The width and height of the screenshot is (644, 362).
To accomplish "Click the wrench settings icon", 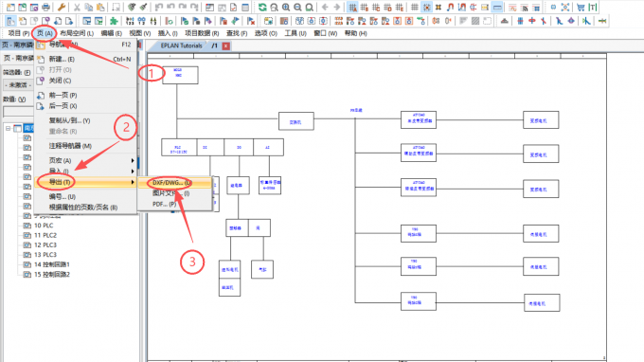I will tap(62, 7).
